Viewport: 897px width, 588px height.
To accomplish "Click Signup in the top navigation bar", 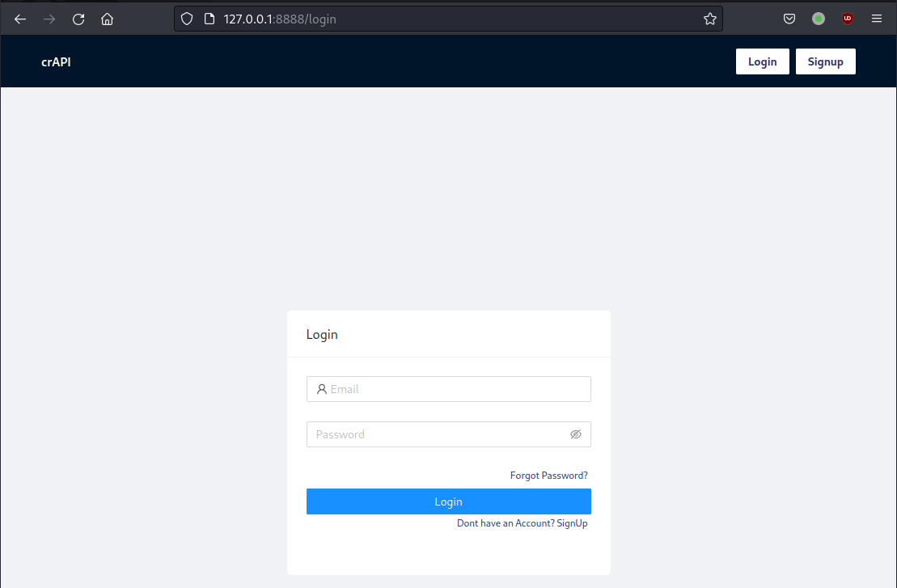I will [825, 61].
